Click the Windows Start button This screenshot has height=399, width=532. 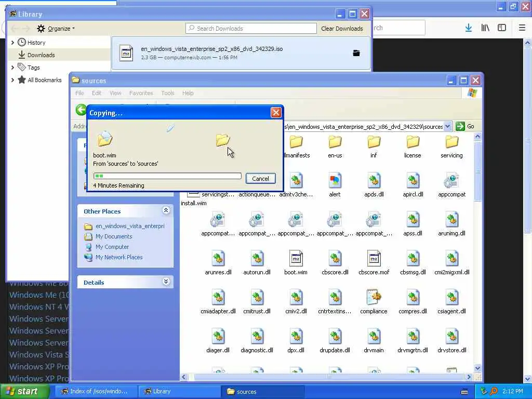click(24, 392)
